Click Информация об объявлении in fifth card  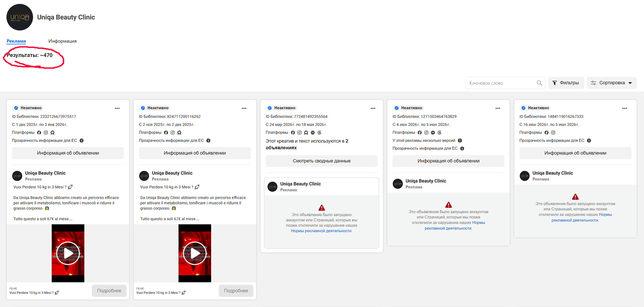575,153
